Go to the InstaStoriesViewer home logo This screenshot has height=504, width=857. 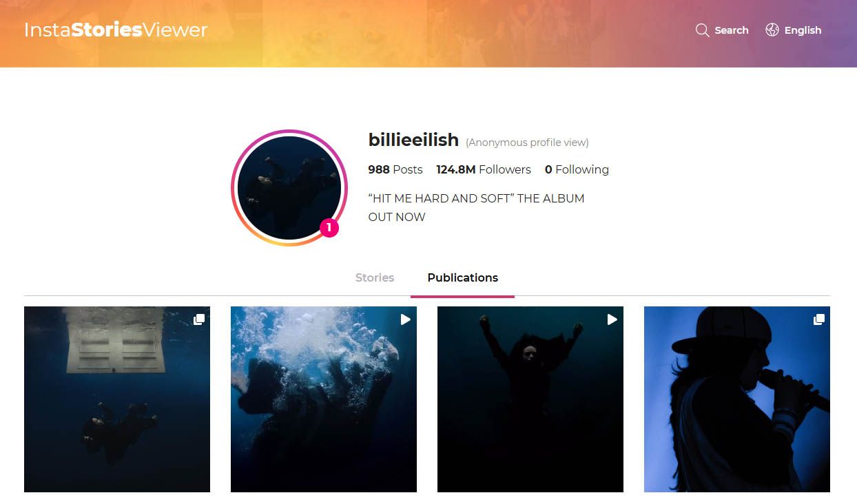pyautogui.click(x=116, y=30)
